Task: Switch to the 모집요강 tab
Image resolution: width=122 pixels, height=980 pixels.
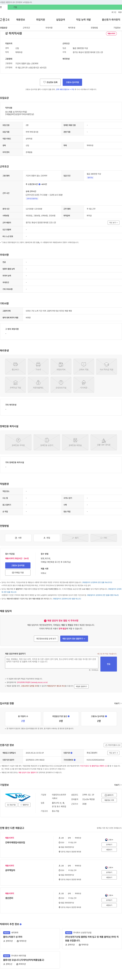Action: coord(4,28)
